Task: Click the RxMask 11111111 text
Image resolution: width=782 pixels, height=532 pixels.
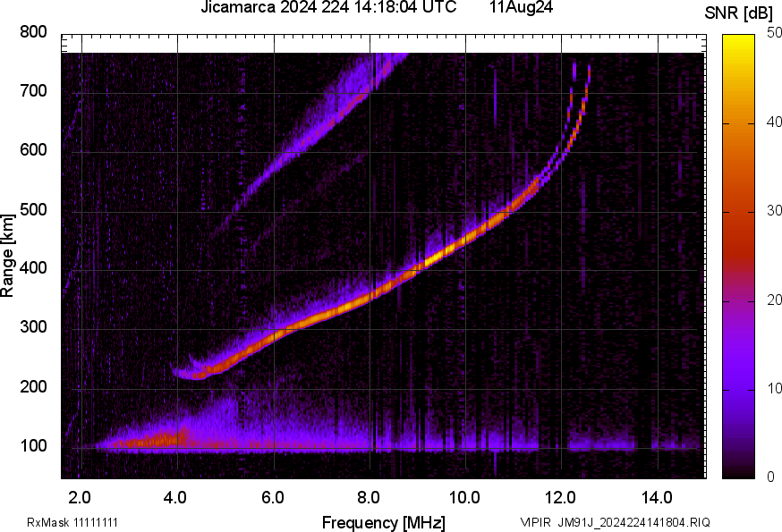Action: pos(72,522)
